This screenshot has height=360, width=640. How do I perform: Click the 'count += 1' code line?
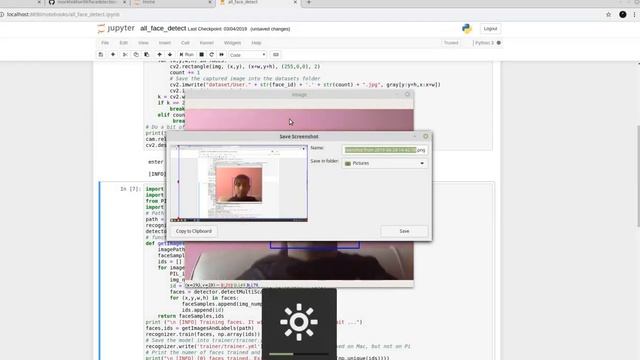click(x=185, y=72)
